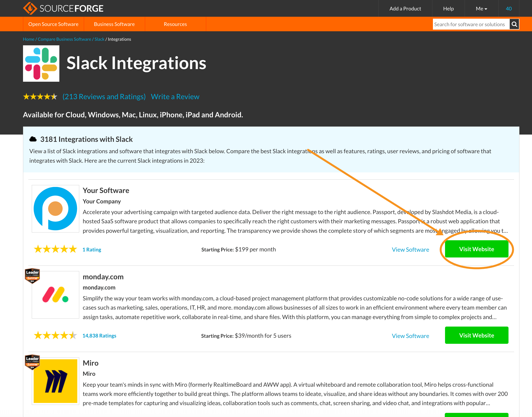Open the Open Source Software tab
This screenshot has height=417, width=532.
coord(54,24)
